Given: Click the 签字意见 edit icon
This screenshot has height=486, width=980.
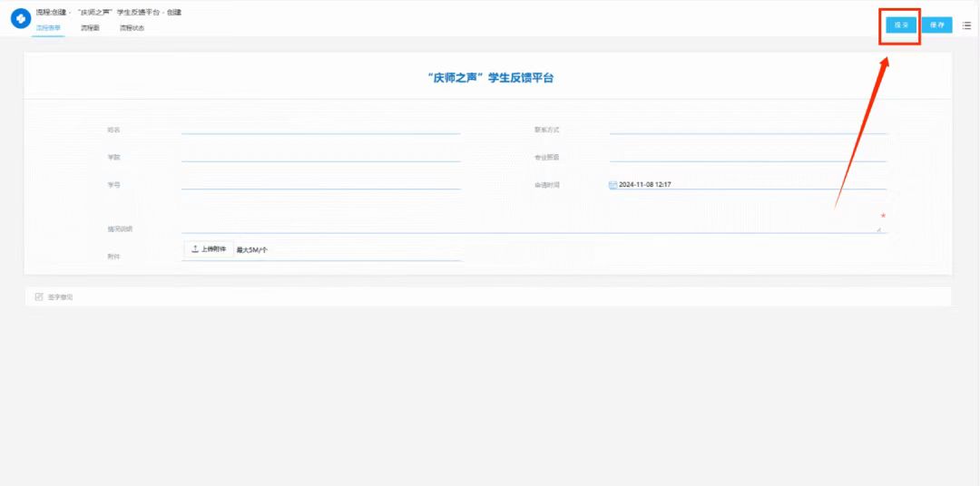Looking at the screenshot, I should coord(39,296).
